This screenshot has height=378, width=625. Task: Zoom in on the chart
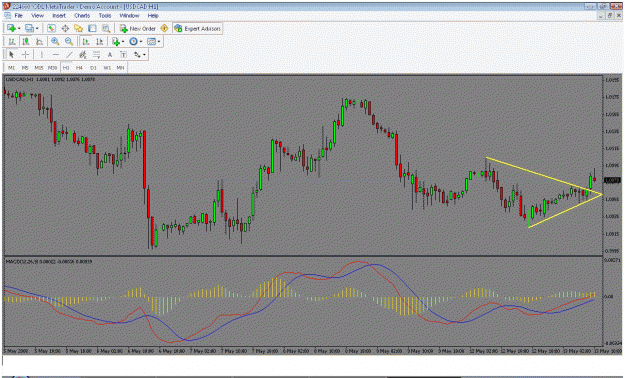[55, 41]
